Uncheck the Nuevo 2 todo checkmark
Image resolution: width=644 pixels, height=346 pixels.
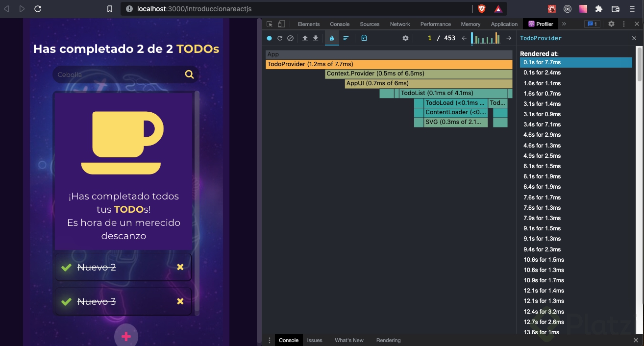point(66,267)
